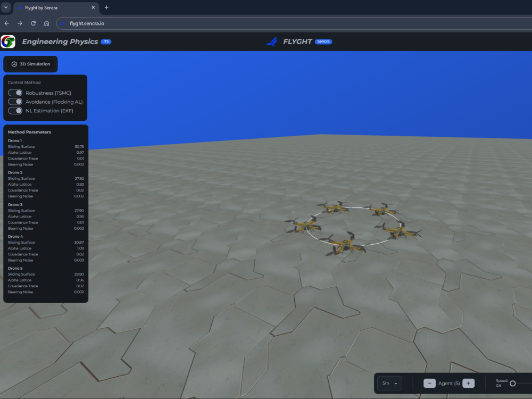Click the browser back arrow
Image resolution: width=532 pixels, height=399 pixels.
point(7,23)
